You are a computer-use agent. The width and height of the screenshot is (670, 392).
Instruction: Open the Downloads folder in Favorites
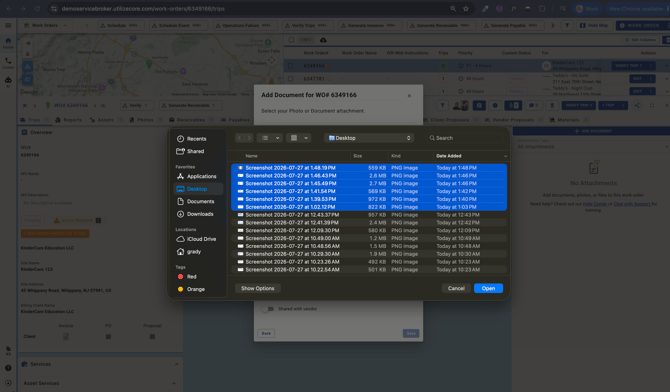pyautogui.click(x=195, y=214)
